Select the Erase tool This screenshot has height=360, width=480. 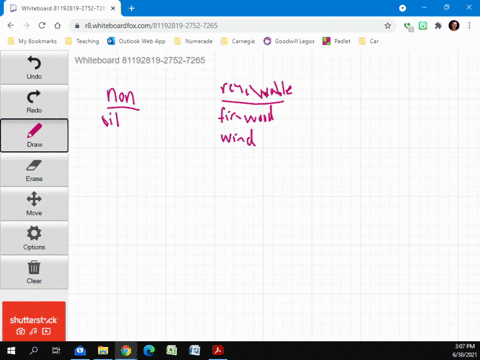pyautogui.click(x=34, y=170)
